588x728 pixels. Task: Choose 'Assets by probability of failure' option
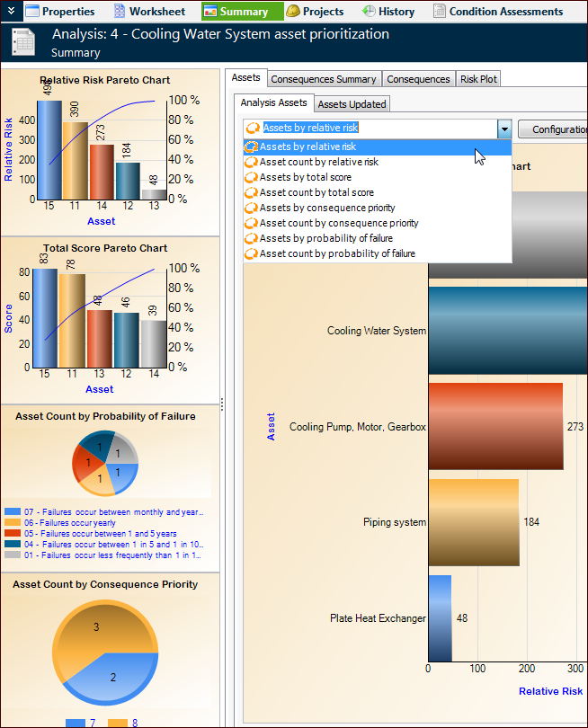(378, 239)
